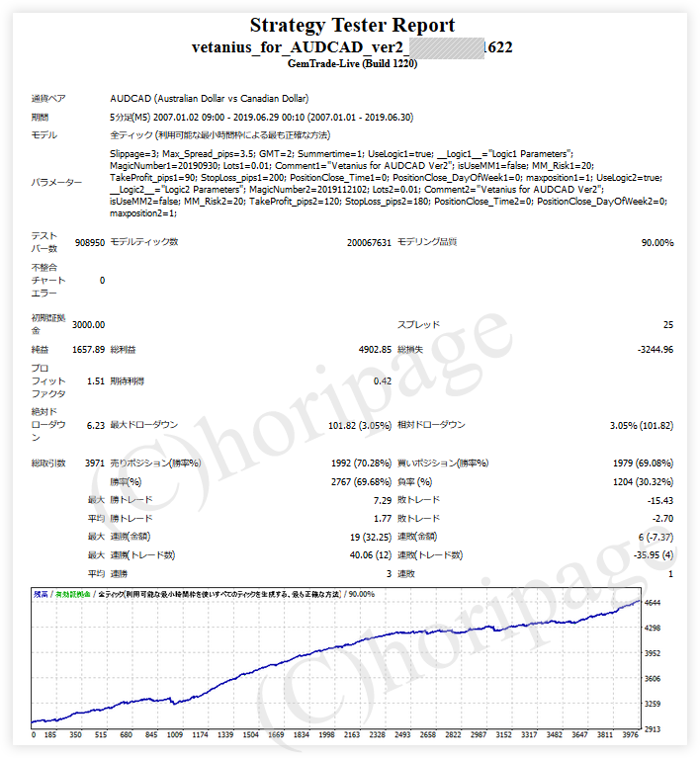This screenshot has height=758, width=700.
Task: Click the absolute drawdown value 6.23
Action: pos(96,425)
